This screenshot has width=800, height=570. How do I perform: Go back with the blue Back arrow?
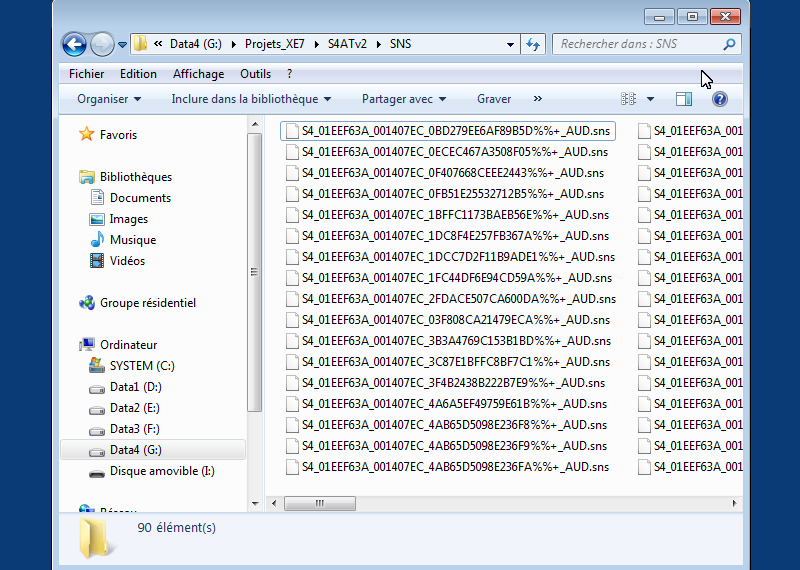pos(74,44)
